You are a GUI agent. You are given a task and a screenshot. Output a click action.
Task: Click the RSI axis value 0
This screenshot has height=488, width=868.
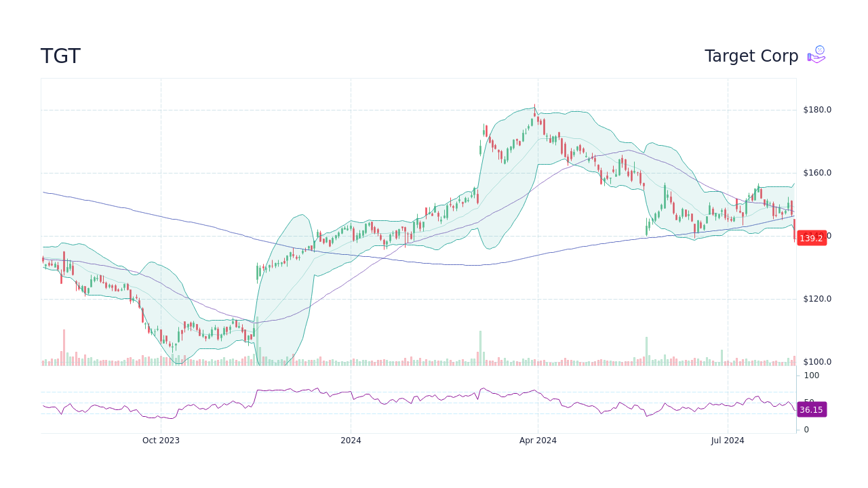point(806,430)
